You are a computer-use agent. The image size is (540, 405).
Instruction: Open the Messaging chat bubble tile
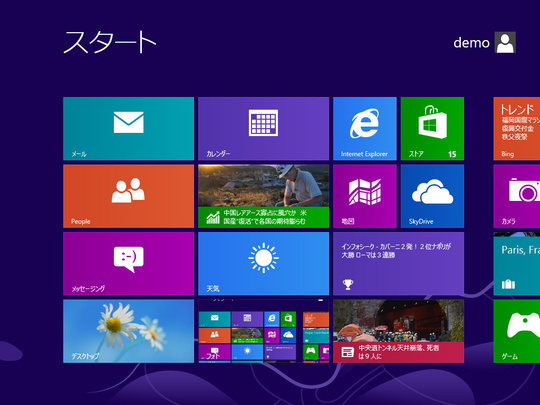coord(128,263)
